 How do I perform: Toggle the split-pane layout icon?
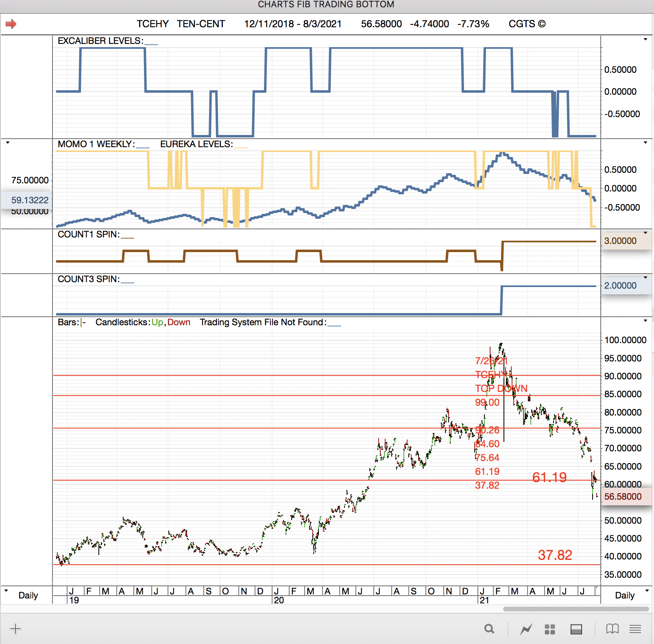(576, 629)
